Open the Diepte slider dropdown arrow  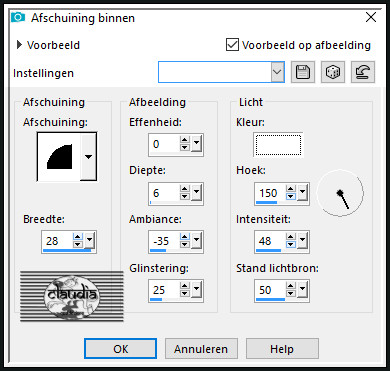pyautogui.click(x=196, y=192)
